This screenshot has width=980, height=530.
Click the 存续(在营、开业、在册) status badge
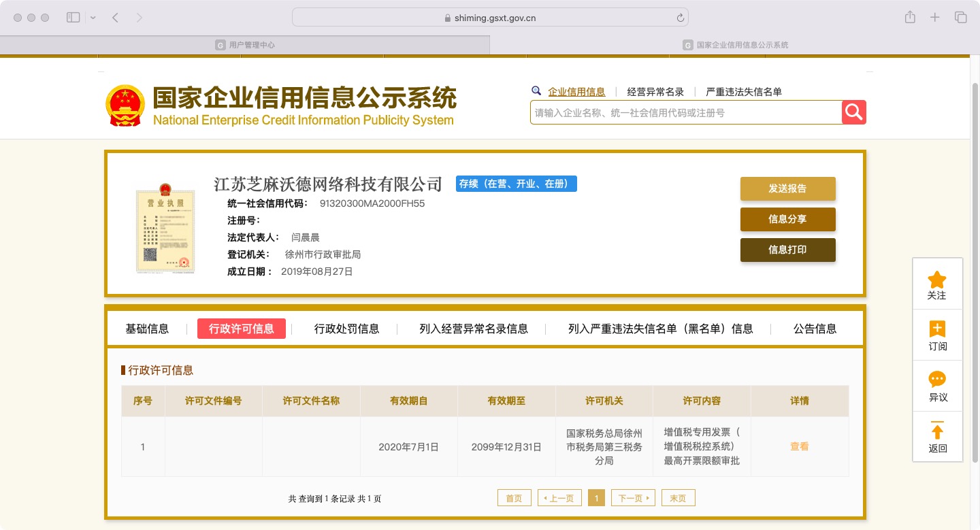[517, 184]
